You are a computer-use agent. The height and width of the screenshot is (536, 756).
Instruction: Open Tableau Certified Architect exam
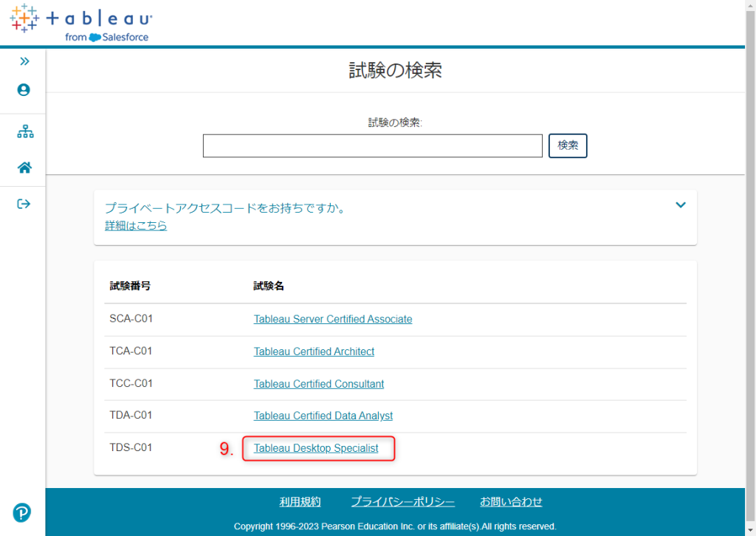tap(314, 351)
